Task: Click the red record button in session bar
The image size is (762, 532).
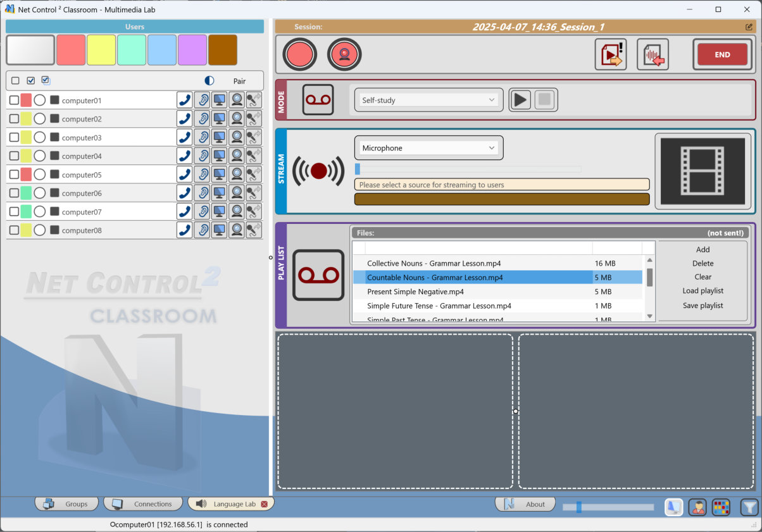Action: click(299, 54)
